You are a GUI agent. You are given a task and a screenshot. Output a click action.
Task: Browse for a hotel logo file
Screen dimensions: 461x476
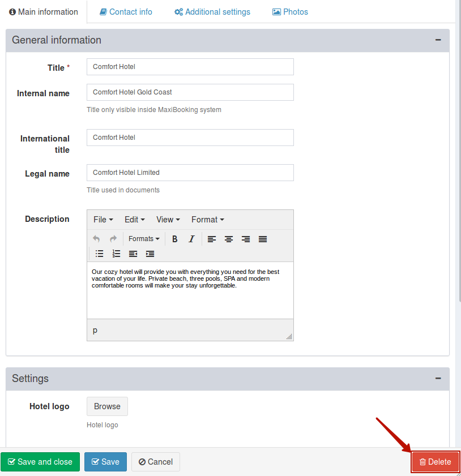point(107,406)
